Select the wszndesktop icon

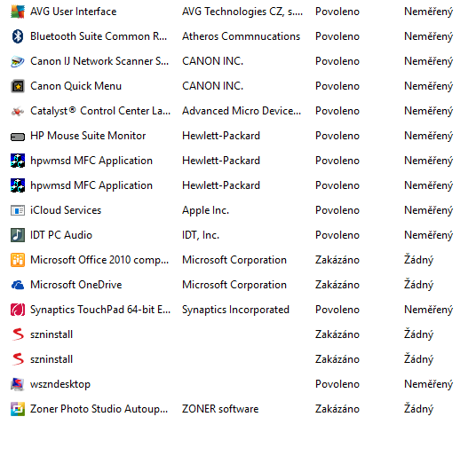[x=18, y=384]
